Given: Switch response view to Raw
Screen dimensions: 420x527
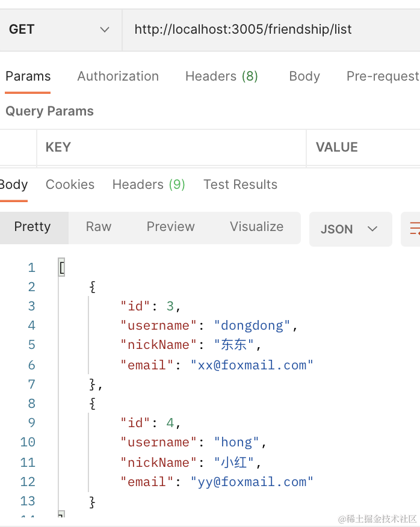Looking at the screenshot, I should [99, 227].
